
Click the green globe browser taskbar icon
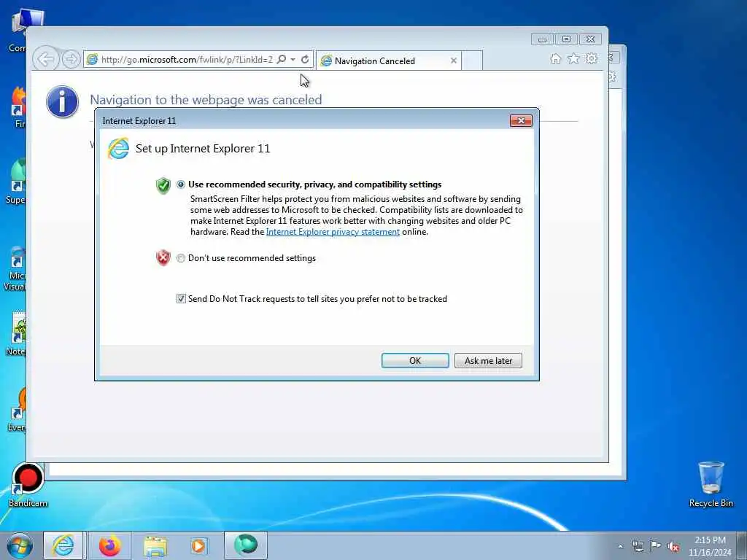tap(246, 545)
